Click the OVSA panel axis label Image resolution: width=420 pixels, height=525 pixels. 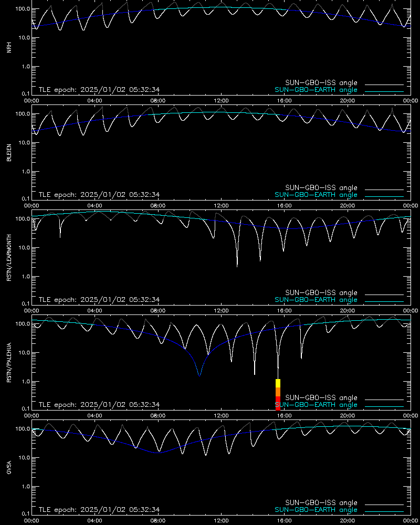(9, 467)
